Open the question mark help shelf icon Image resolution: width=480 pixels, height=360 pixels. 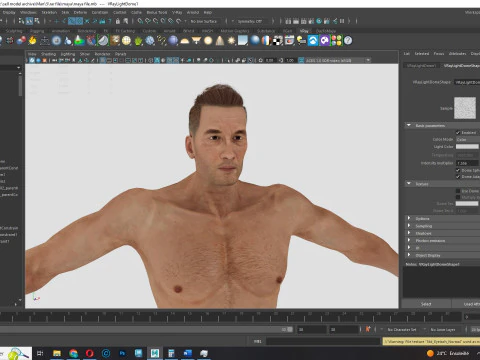pos(348,41)
